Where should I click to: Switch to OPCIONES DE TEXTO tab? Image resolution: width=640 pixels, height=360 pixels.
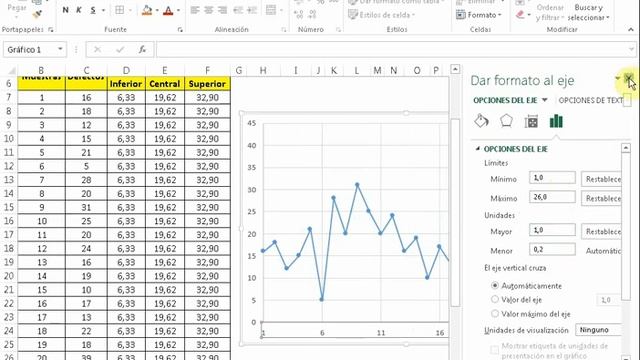[x=591, y=100]
